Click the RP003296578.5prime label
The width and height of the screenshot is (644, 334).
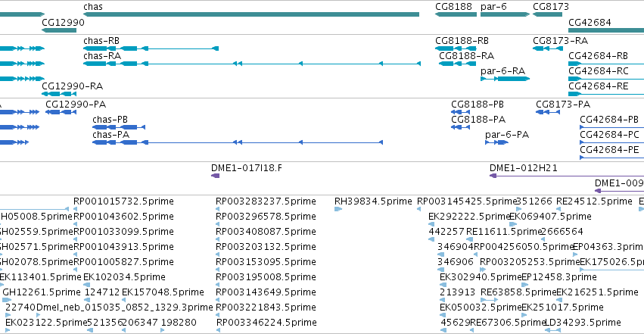point(266,217)
